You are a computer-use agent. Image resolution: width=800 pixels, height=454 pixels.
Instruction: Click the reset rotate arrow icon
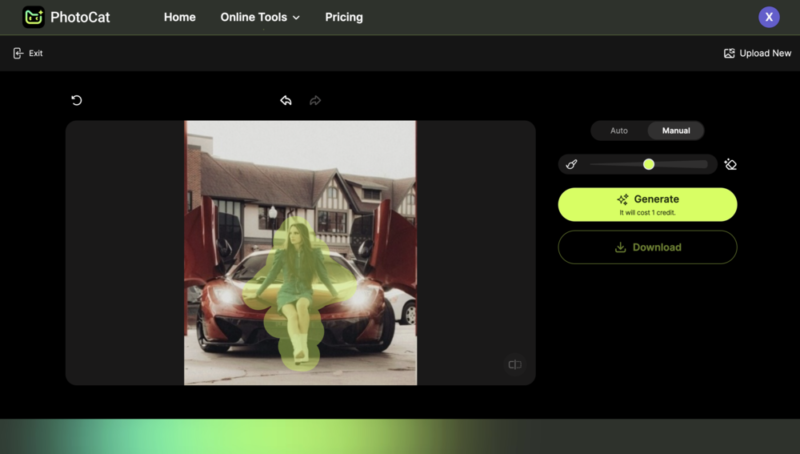point(77,101)
